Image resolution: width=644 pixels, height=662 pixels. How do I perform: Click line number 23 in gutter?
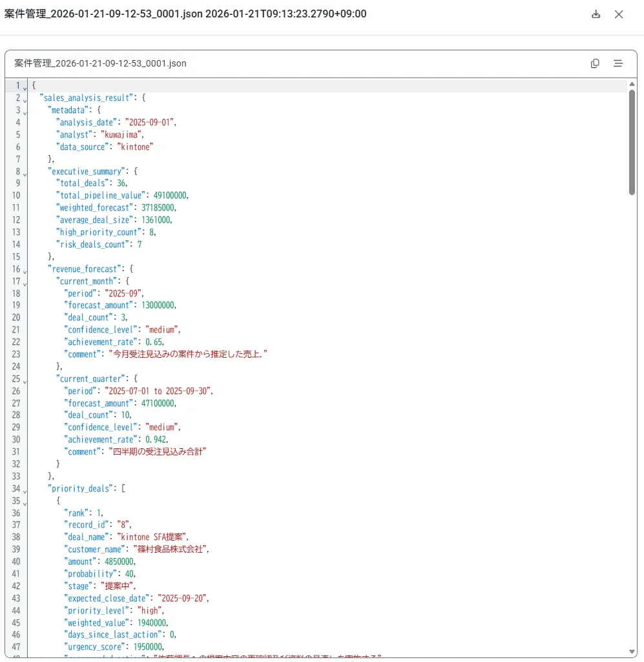coord(16,354)
